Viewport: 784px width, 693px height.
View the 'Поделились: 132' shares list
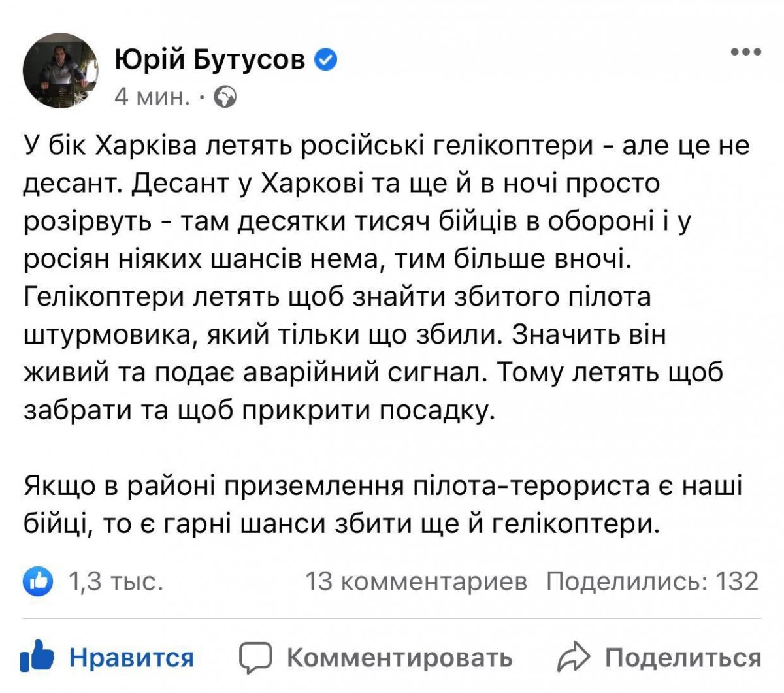(652, 581)
